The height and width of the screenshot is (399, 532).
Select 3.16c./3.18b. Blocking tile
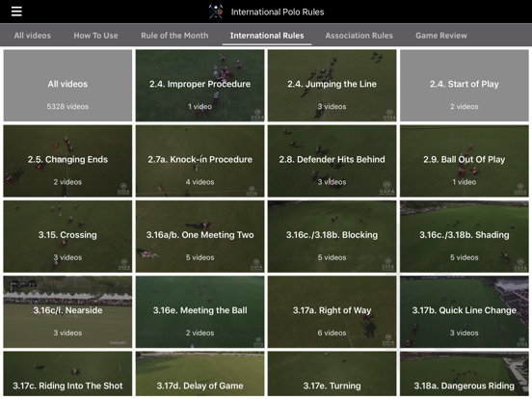coord(332,236)
